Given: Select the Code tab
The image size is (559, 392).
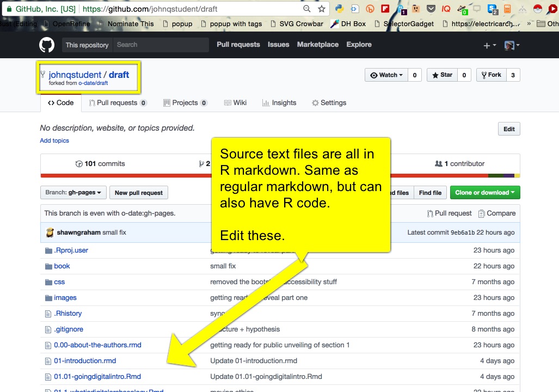Looking at the screenshot, I should (x=60, y=103).
